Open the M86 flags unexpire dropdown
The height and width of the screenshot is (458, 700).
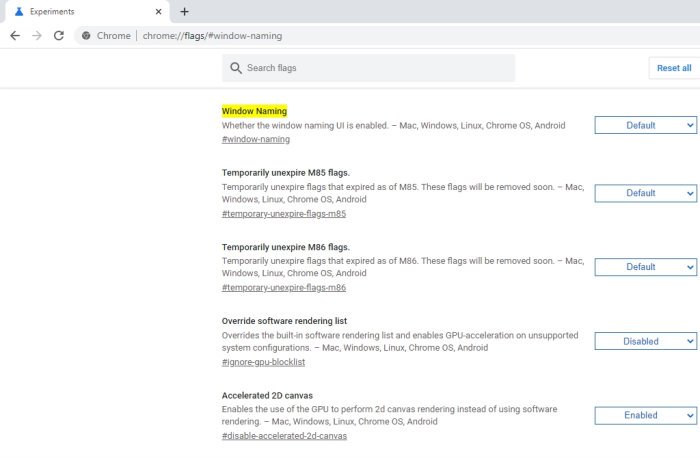point(646,267)
